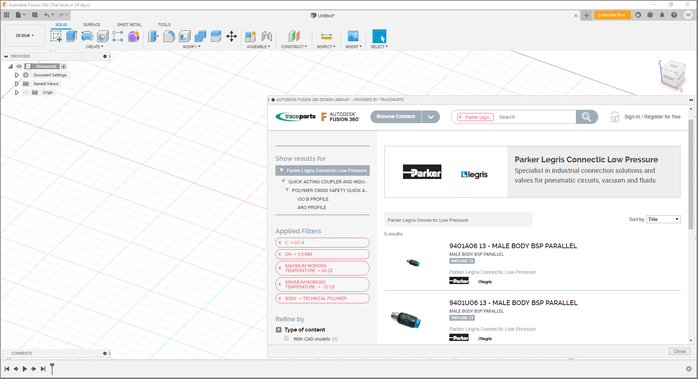Select the Move/Copy cross-arrows tool

coord(231,36)
